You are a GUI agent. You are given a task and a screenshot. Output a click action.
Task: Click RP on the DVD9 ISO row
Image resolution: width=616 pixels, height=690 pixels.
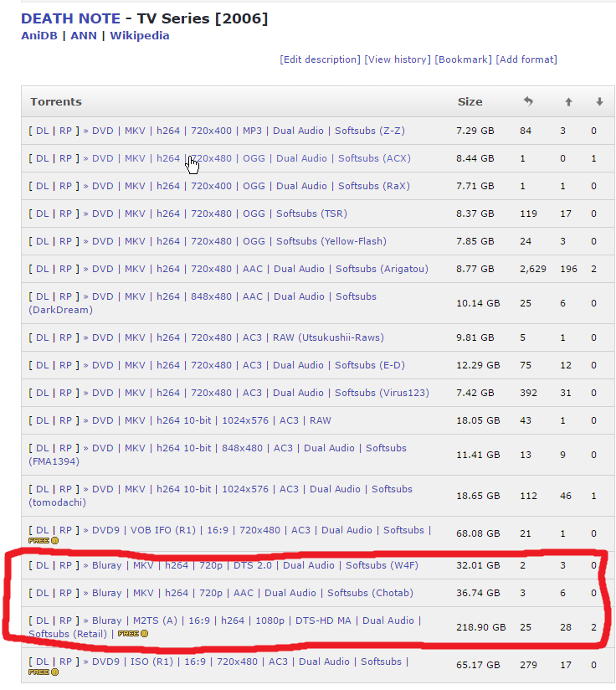65,662
